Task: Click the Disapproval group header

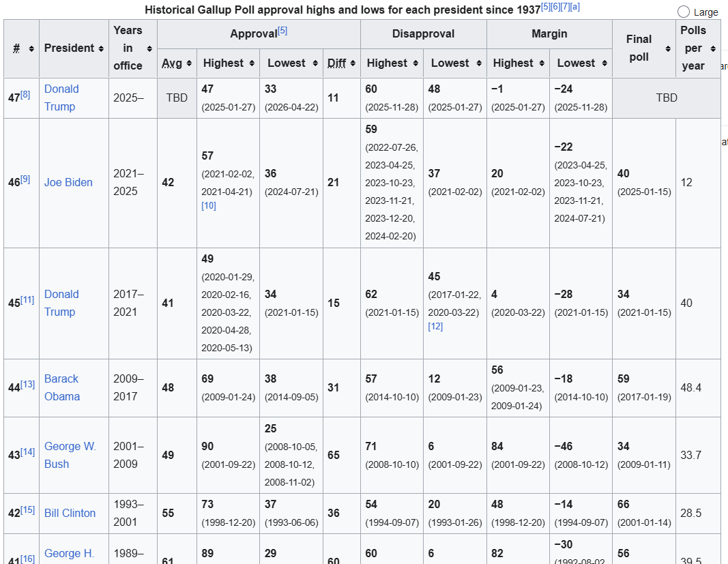Action: coord(423,34)
